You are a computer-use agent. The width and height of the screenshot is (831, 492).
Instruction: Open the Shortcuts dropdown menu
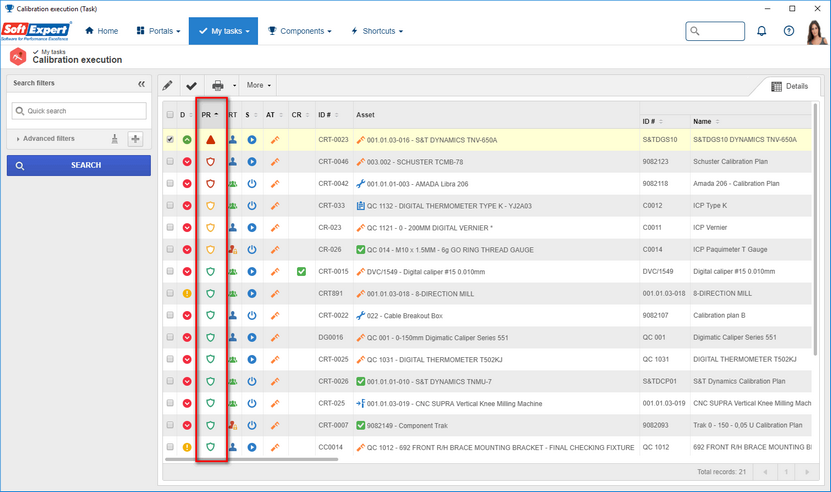click(x=377, y=31)
